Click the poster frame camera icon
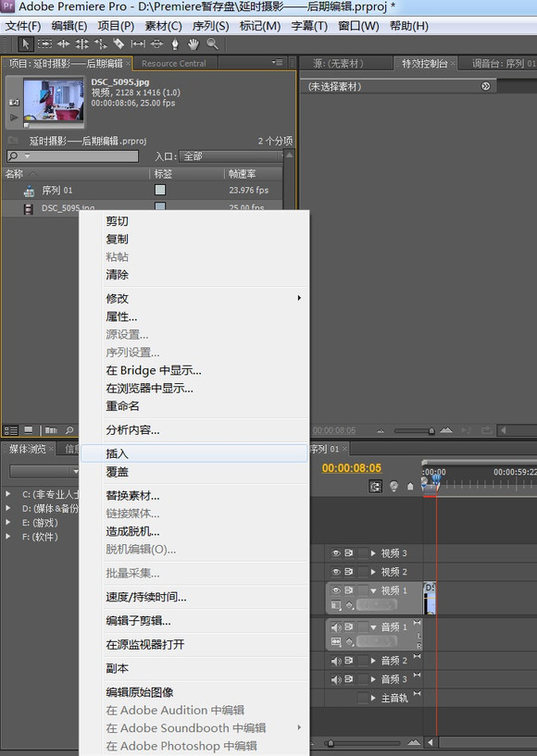The image size is (537, 756). (x=14, y=102)
